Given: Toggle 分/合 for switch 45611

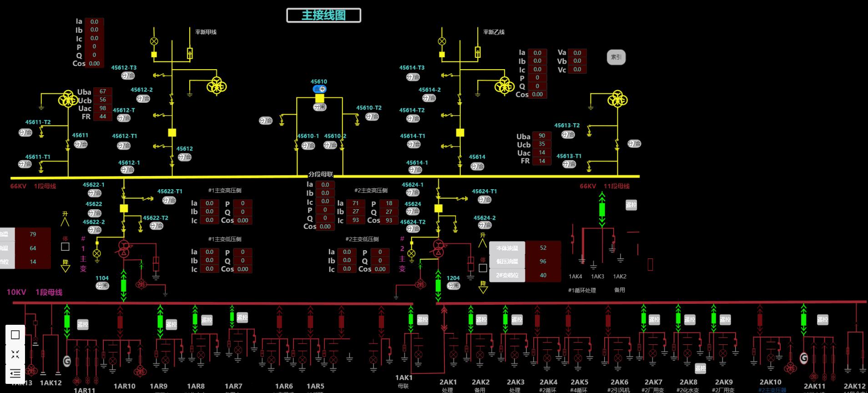Looking at the screenshot, I should click(x=81, y=144).
